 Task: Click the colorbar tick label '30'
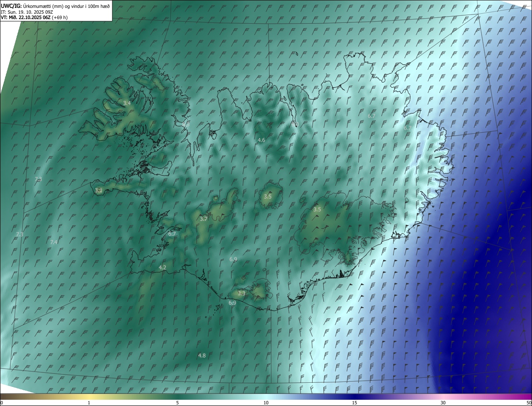coord(443,403)
